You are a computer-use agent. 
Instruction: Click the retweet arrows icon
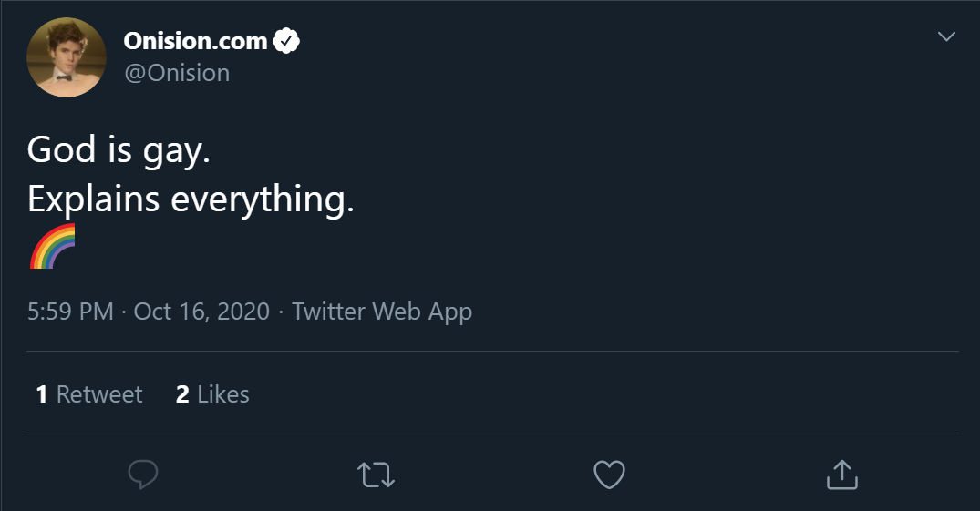[x=377, y=475]
